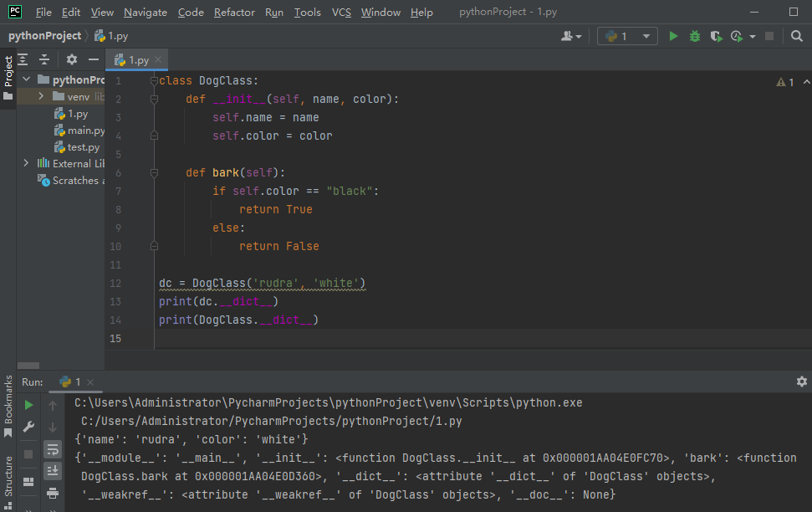Open the run configuration dropdown
This screenshot has width=812, height=512.
click(x=627, y=36)
